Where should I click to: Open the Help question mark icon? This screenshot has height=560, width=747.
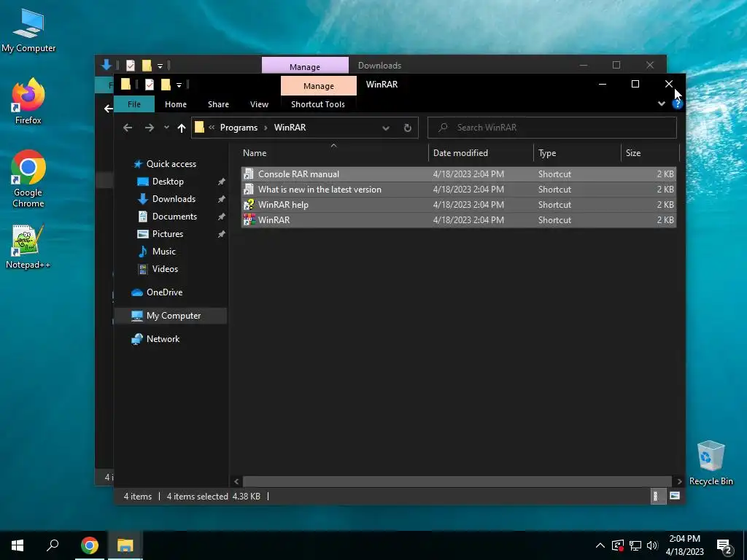point(678,104)
